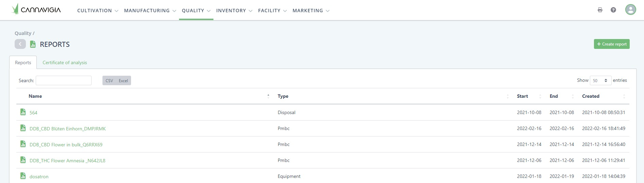Click the report icon for 564
The height and width of the screenshot is (183, 644).
point(23,112)
